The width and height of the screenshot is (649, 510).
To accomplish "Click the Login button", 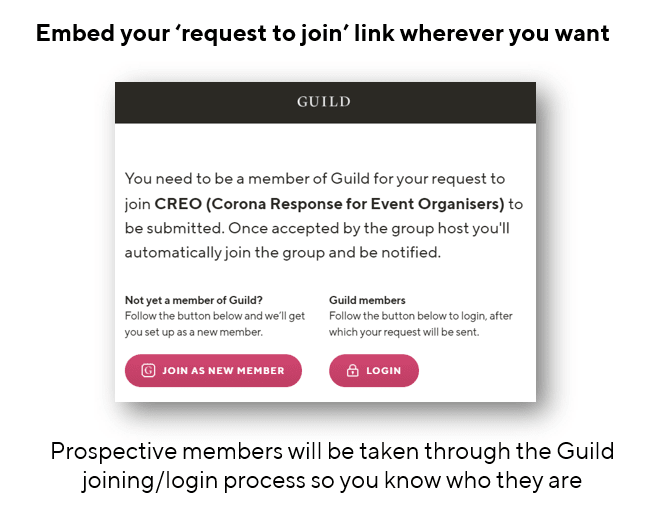I will [374, 370].
